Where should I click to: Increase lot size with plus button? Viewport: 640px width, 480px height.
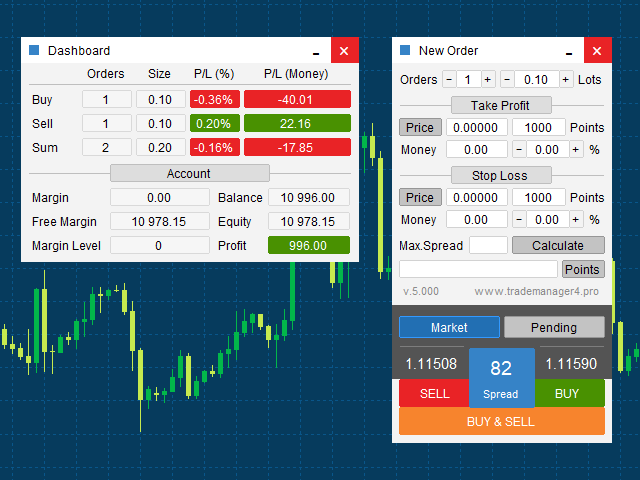click(x=566, y=80)
